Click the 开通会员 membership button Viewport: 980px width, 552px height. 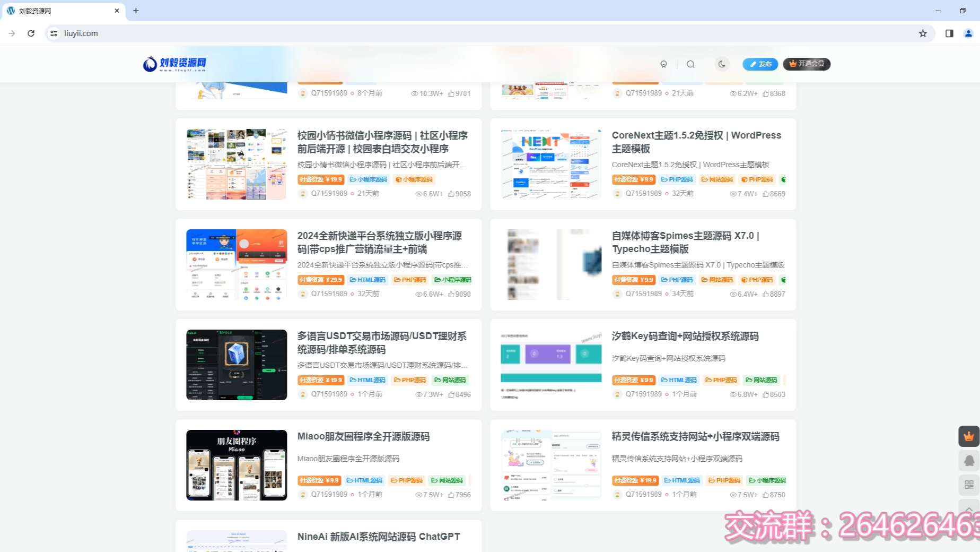point(807,64)
